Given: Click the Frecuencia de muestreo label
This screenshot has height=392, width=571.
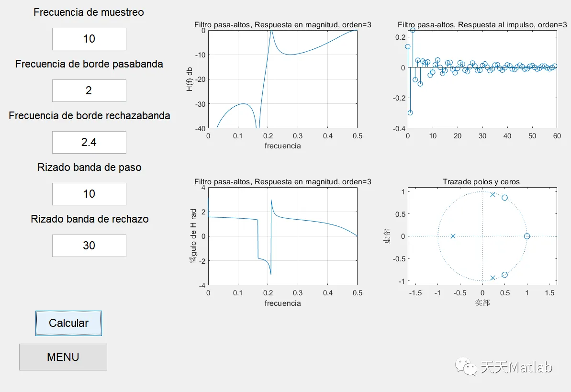Looking at the screenshot, I should coord(89,12).
